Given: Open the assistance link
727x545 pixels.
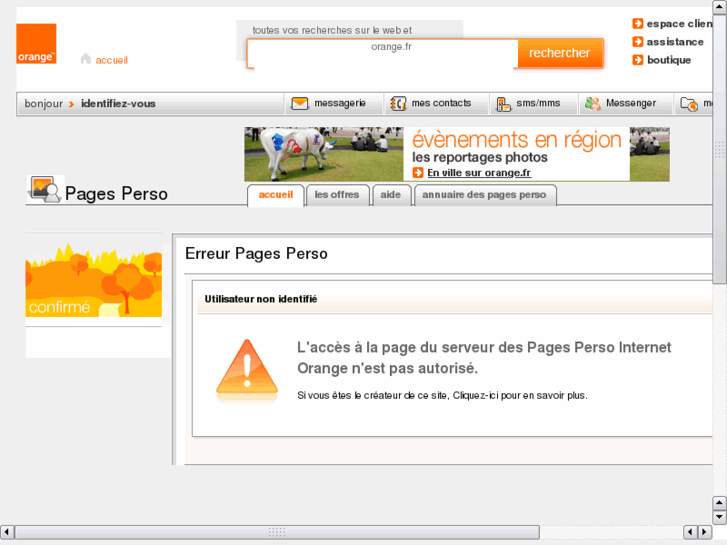Looking at the screenshot, I should [x=675, y=42].
